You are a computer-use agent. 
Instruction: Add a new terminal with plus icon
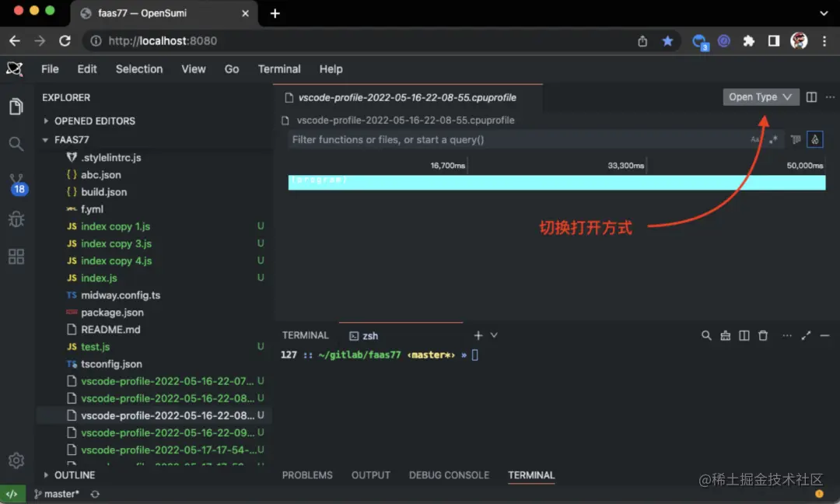pos(478,335)
